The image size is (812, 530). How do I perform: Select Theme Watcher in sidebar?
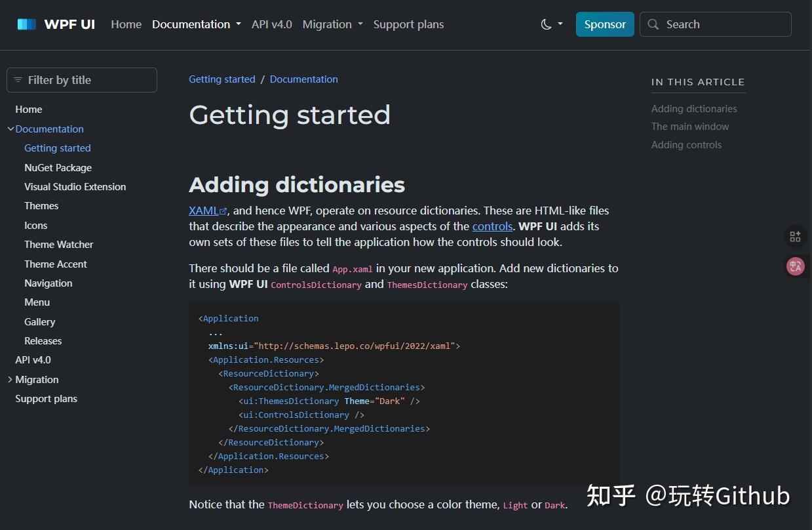tap(59, 245)
